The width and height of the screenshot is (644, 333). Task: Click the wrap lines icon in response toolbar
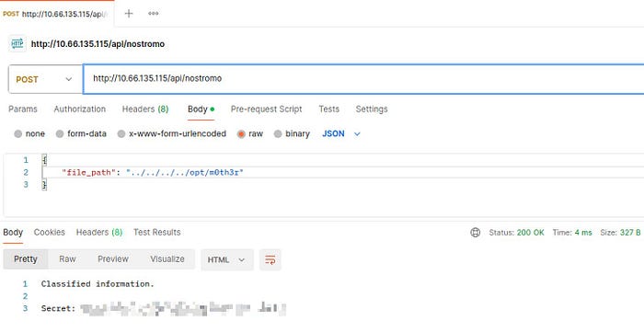coord(270,259)
